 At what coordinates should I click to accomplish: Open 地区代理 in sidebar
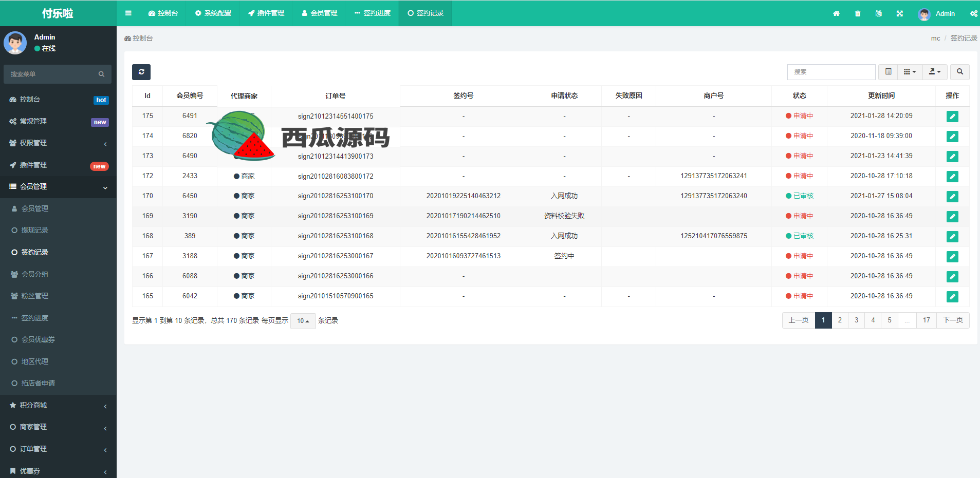[x=58, y=362]
